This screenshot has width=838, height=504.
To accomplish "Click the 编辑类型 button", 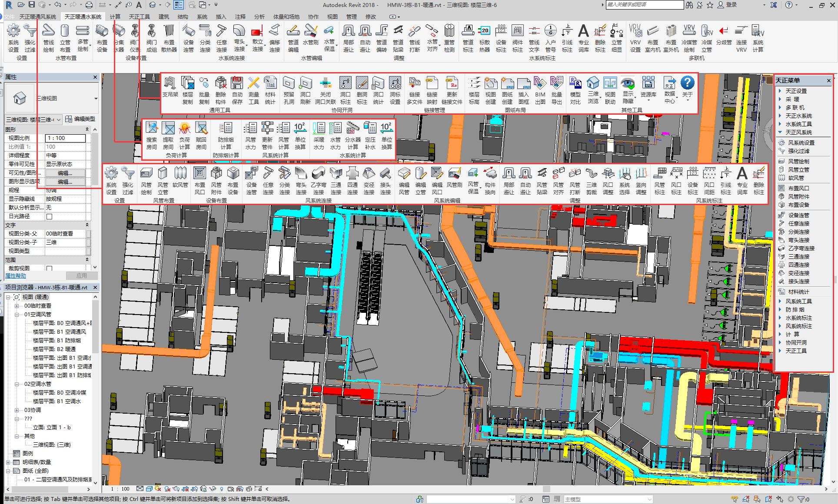I will click(80, 119).
